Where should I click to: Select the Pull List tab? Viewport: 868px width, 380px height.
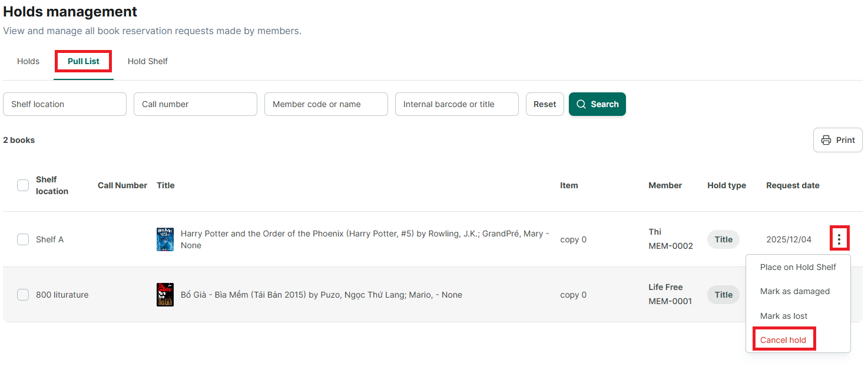tap(84, 61)
